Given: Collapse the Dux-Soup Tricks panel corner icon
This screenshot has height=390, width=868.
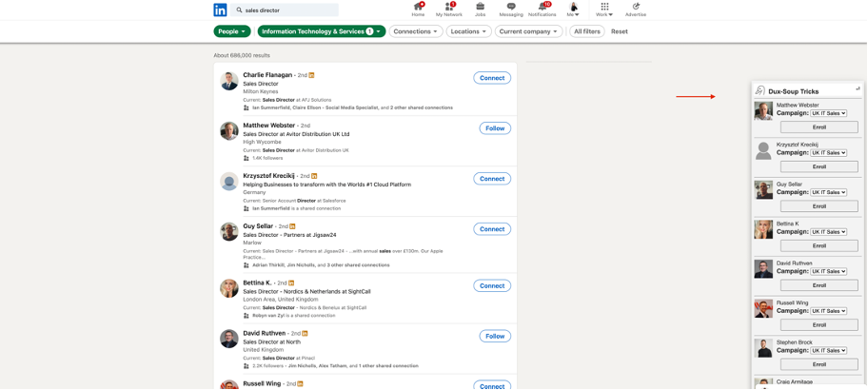Looking at the screenshot, I should click(x=858, y=88).
